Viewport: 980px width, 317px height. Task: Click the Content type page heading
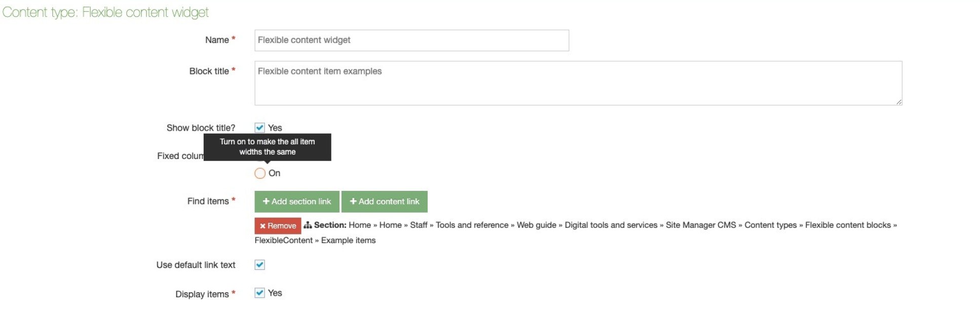coord(105,12)
